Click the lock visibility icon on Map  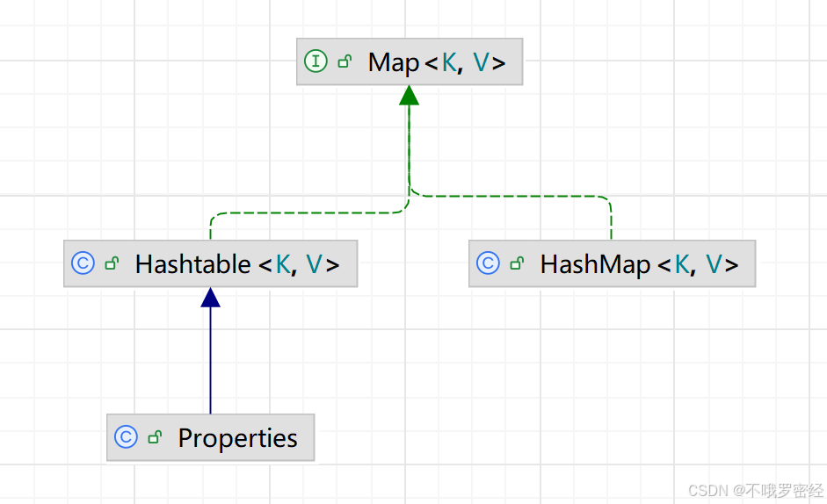(x=345, y=61)
